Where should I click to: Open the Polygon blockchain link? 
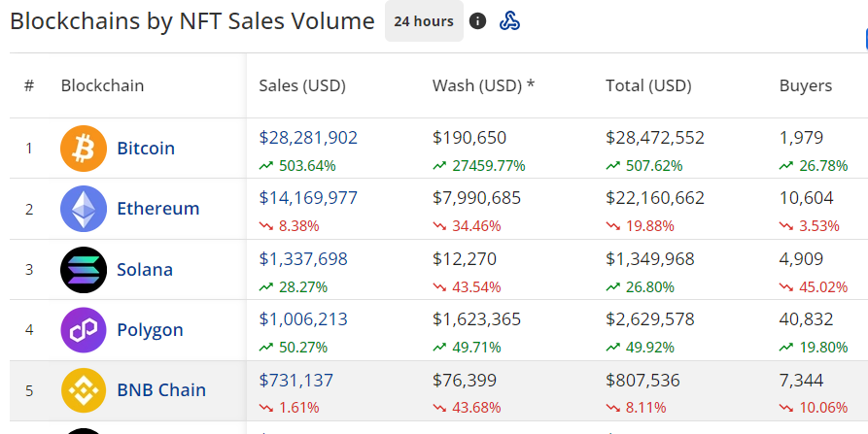tap(150, 330)
